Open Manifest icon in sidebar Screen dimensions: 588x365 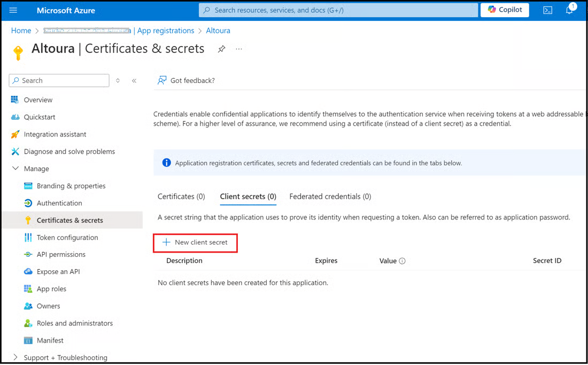tap(28, 340)
